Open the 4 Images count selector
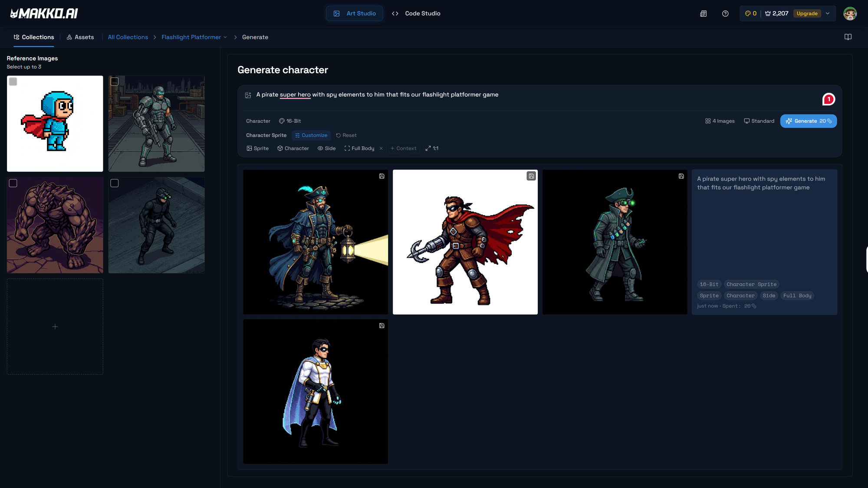The width and height of the screenshot is (868, 488). pyautogui.click(x=720, y=121)
